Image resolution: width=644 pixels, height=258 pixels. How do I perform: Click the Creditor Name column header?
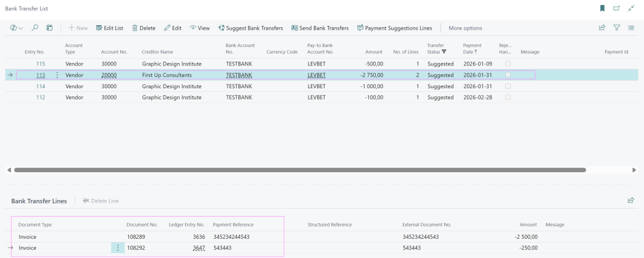click(x=157, y=52)
